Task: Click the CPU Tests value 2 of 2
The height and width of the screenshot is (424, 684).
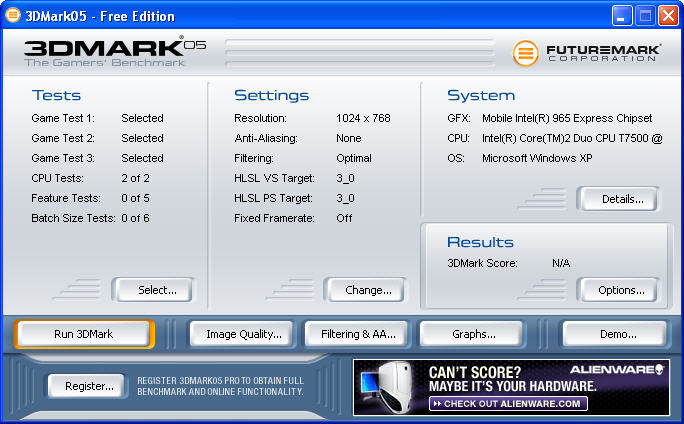Action: pos(135,178)
